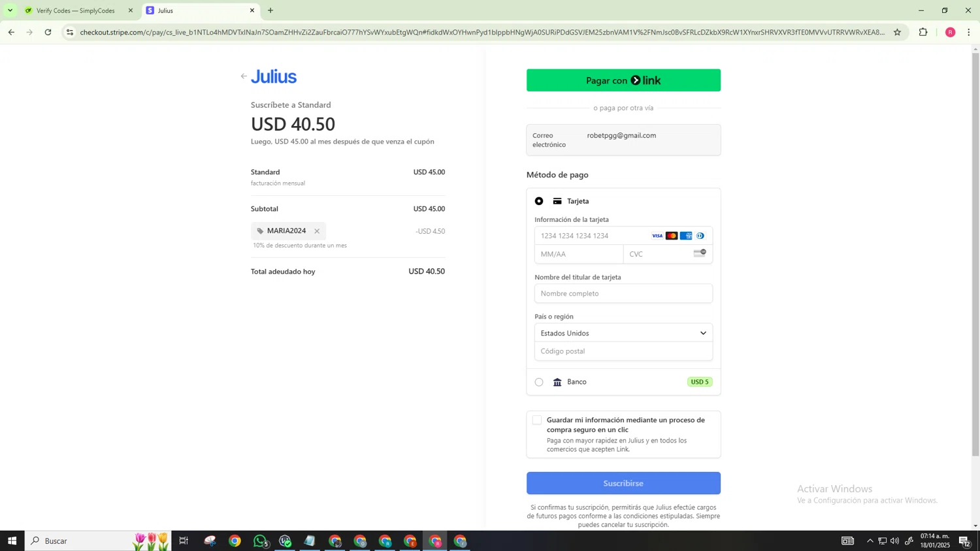Open the tab search dropdown arrow
This screenshot has height=551, width=980.
pos(10,10)
